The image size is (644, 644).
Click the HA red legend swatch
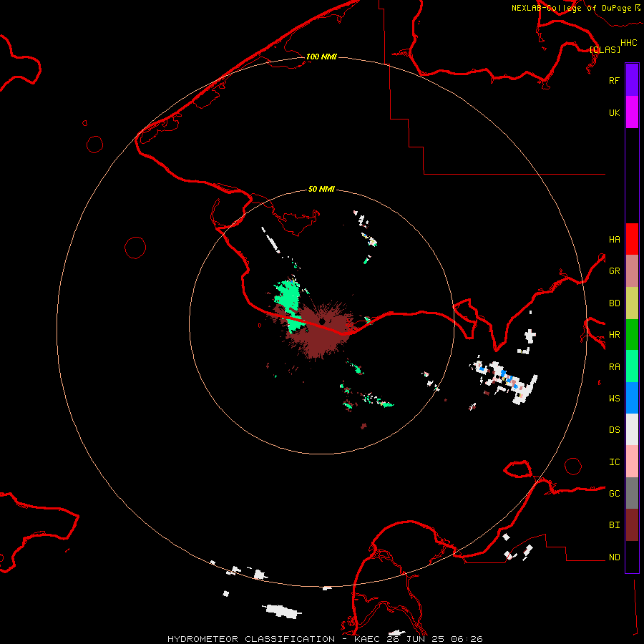click(632, 239)
